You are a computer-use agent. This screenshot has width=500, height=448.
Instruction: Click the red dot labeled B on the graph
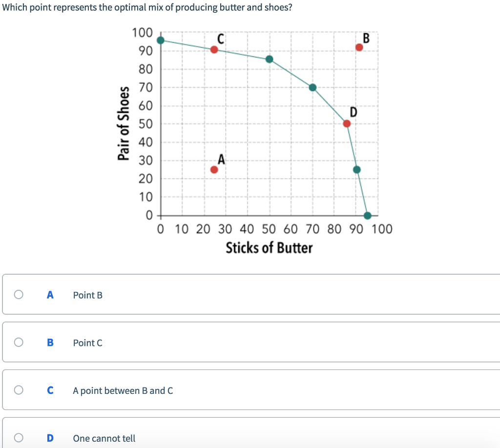click(359, 47)
